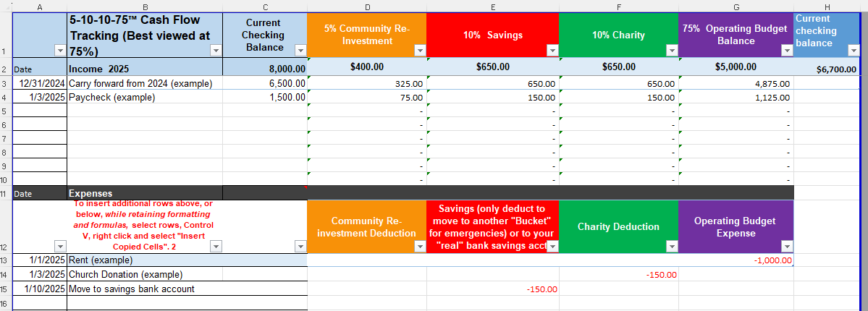Open the 10% Charity filter dropdown
This screenshot has height=311, width=868.
[671, 50]
